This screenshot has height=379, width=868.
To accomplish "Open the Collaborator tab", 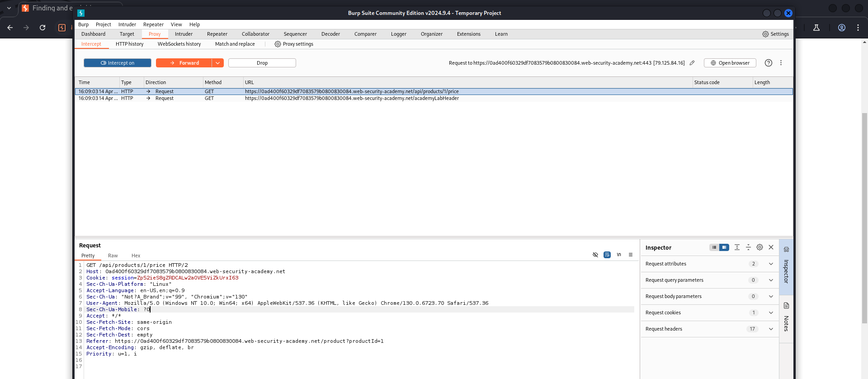I will point(255,34).
